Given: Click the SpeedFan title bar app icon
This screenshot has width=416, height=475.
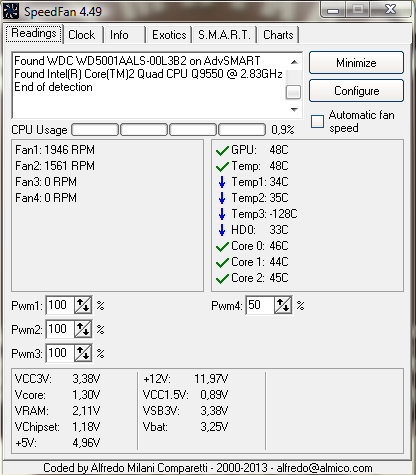Looking at the screenshot, I should point(11,11).
